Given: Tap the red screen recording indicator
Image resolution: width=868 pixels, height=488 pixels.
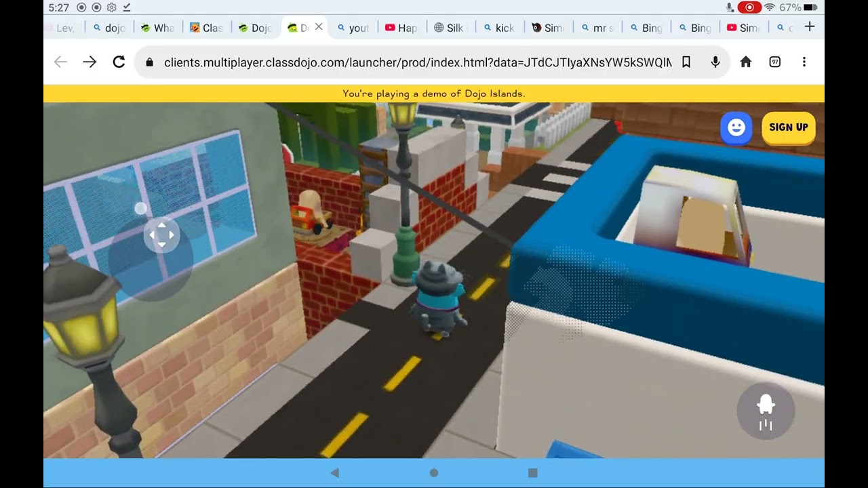Looking at the screenshot, I should 749,7.
